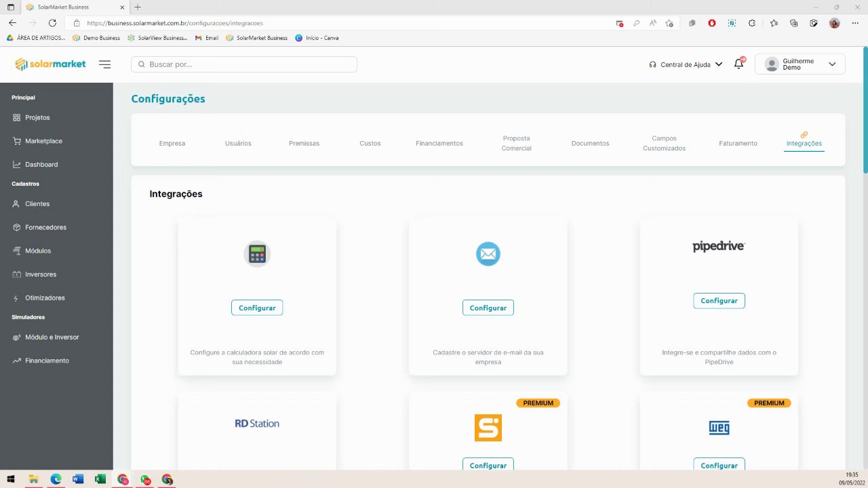Click the Financiamento trend icon

point(17,361)
